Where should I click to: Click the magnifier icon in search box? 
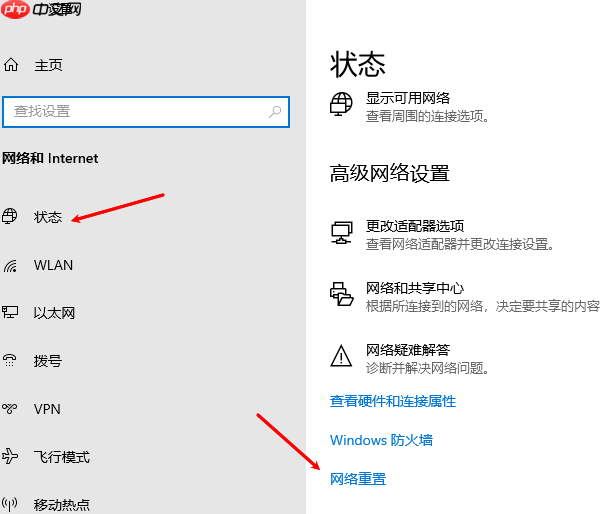[x=275, y=112]
